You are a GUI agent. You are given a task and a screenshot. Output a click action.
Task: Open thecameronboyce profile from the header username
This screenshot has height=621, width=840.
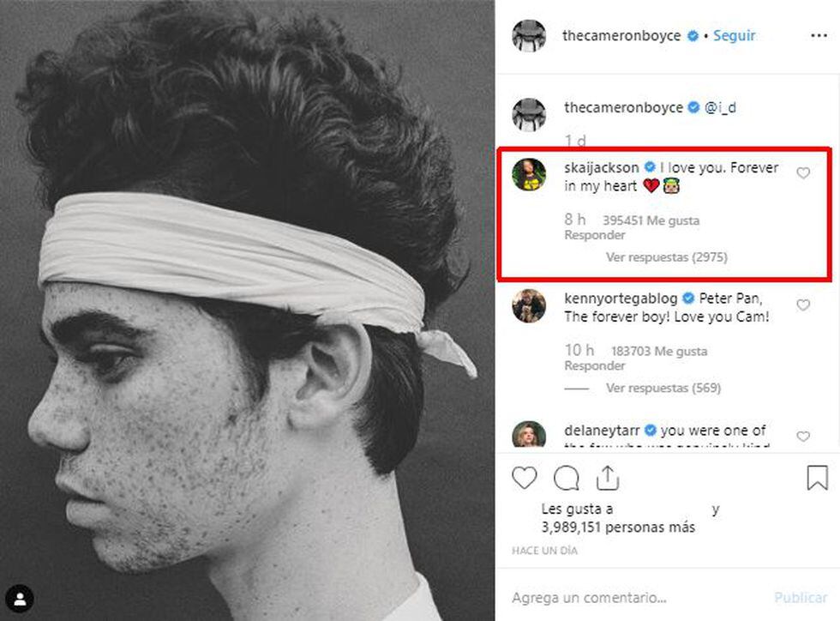point(621,35)
